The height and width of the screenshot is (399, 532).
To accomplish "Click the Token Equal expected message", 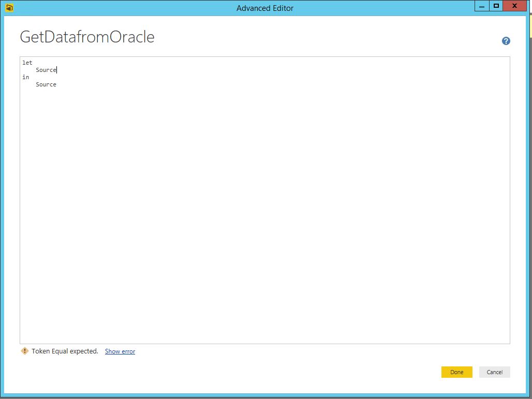I will pyautogui.click(x=65, y=351).
